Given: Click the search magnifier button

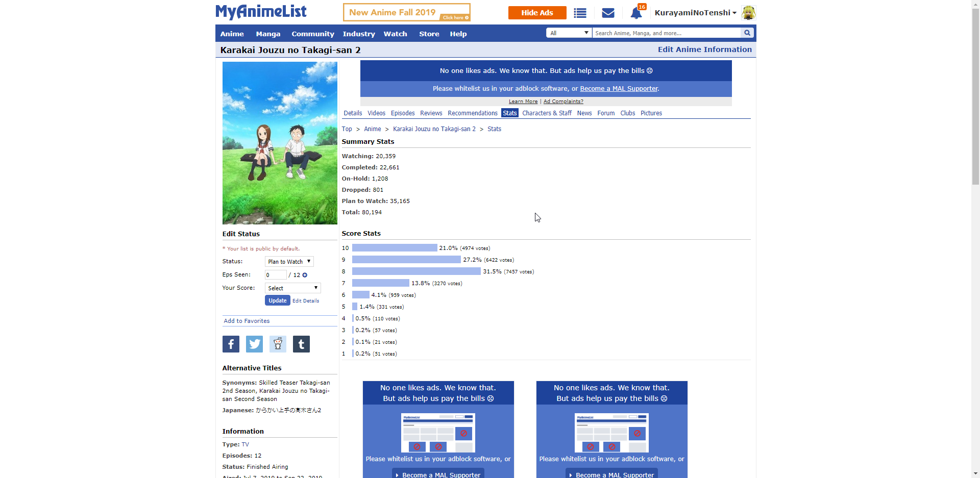Looking at the screenshot, I should click(x=747, y=33).
